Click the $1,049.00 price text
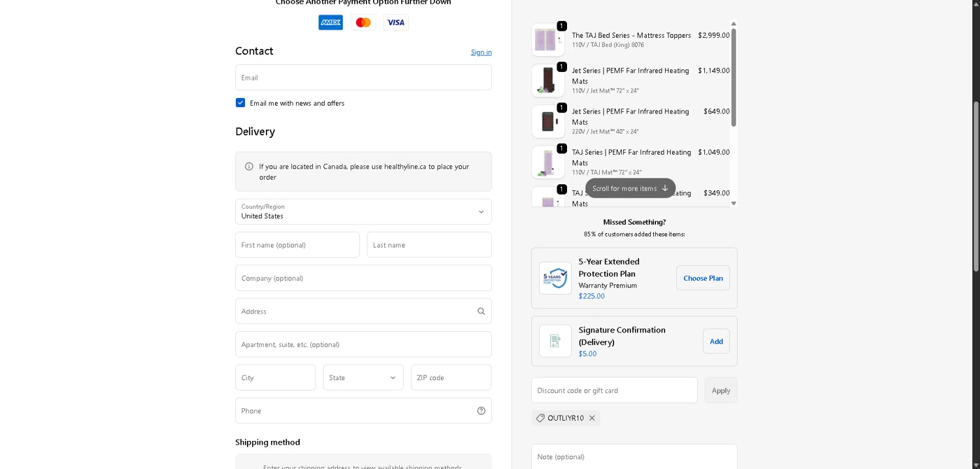This screenshot has width=980, height=469. (x=713, y=152)
